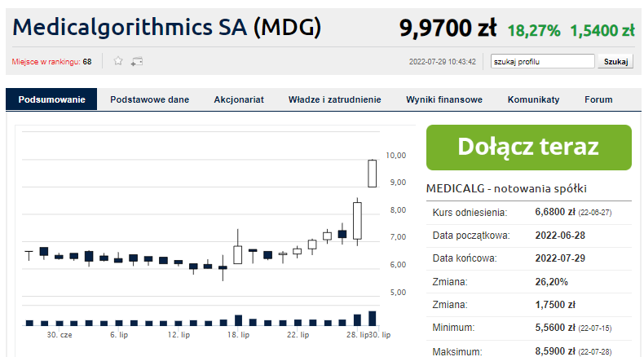Viewport: 644px width, 357px height.
Task: Open the Forum tab
Action: click(x=598, y=99)
